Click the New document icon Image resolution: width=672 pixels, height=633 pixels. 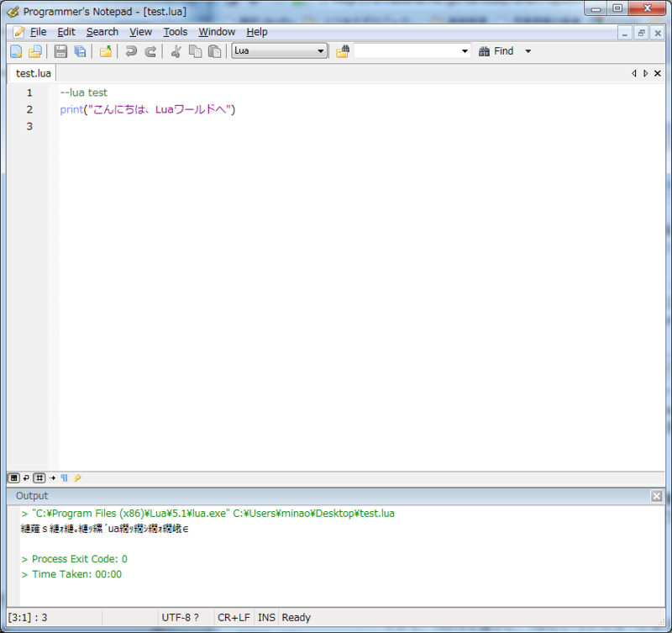pos(16,51)
